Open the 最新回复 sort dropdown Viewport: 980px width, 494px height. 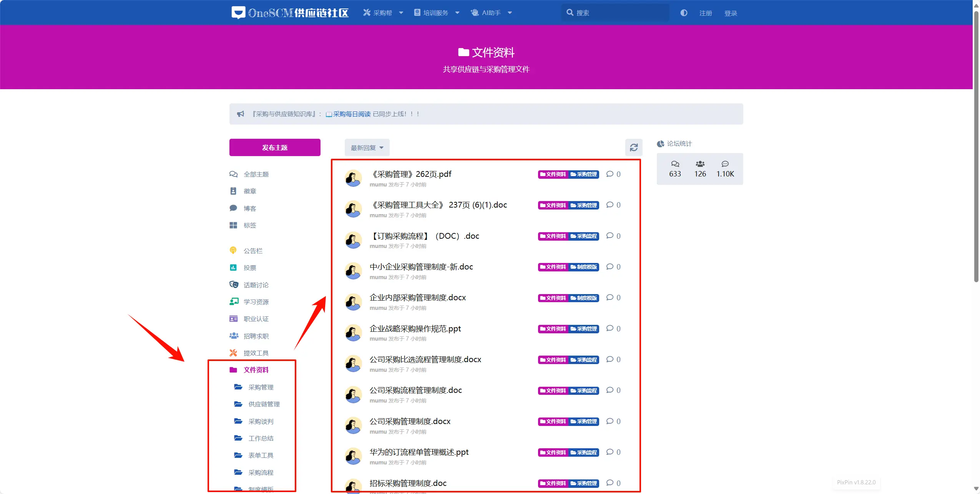point(366,147)
